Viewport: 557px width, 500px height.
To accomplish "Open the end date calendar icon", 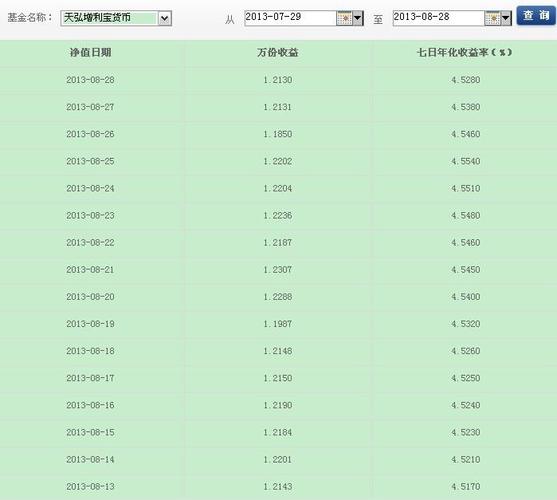I will point(492,18).
